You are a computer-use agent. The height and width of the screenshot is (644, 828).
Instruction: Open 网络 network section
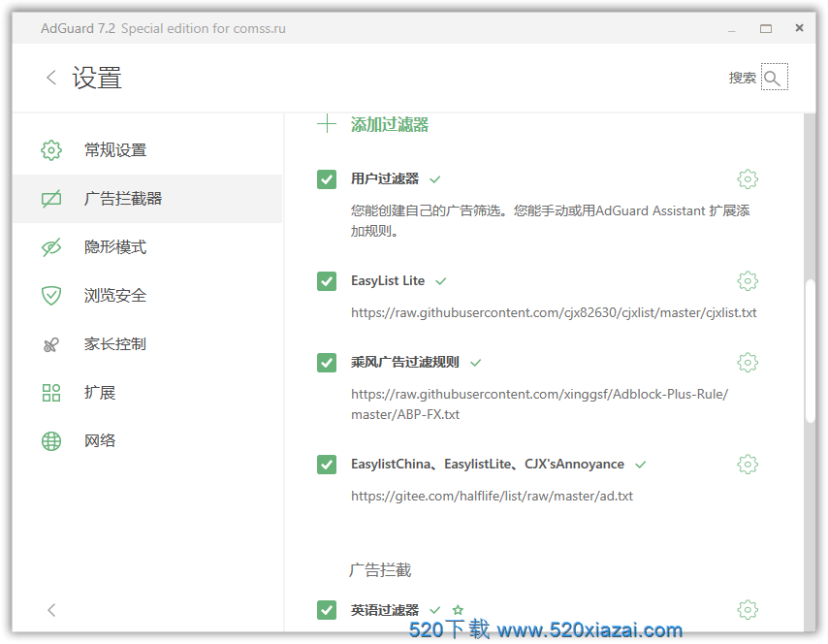(147, 440)
